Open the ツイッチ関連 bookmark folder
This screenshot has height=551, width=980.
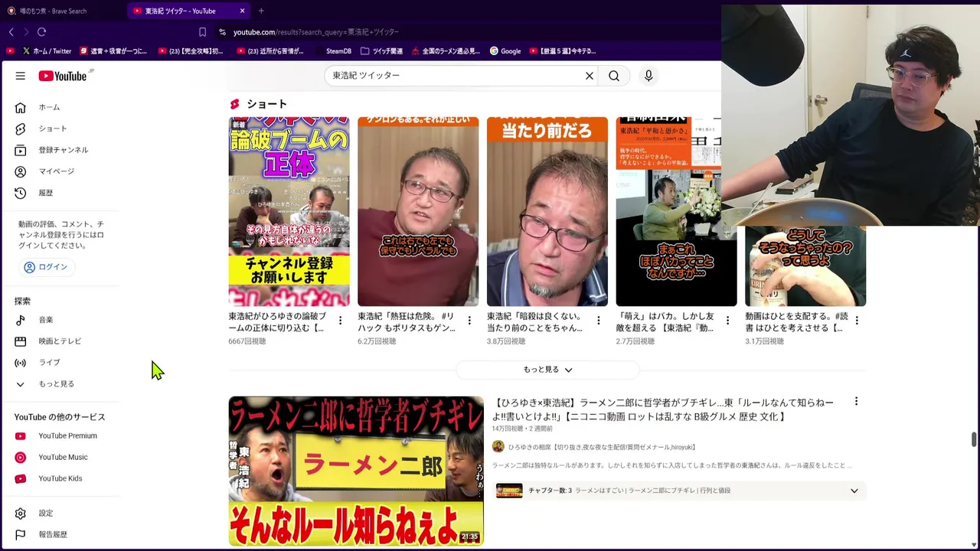click(x=381, y=51)
